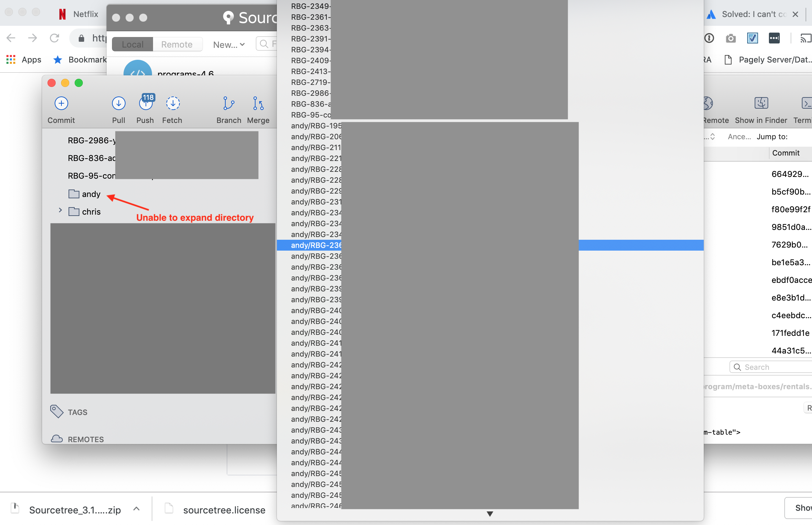
Task: Click the Terminal icon in Sourcetree toolbar
Action: (x=807, y=103)
